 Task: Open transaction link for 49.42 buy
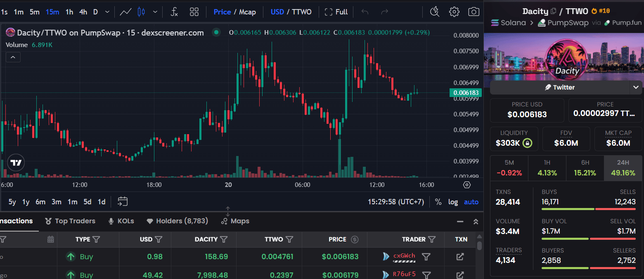pyautogui.click(x=460, y=275)
